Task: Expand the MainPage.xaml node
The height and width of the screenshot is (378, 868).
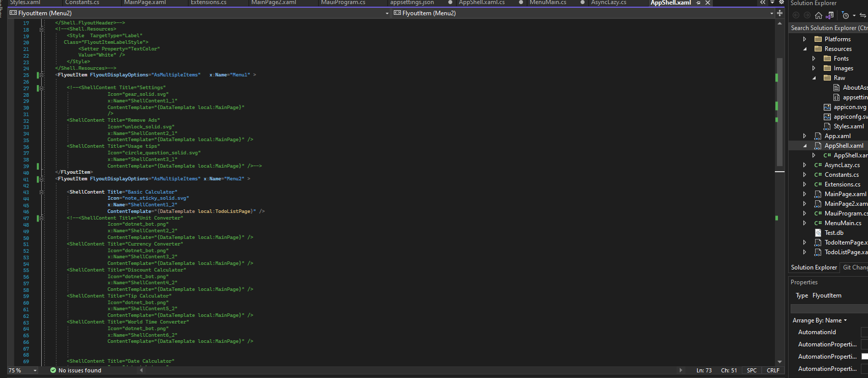Action: tap(804, 194)
